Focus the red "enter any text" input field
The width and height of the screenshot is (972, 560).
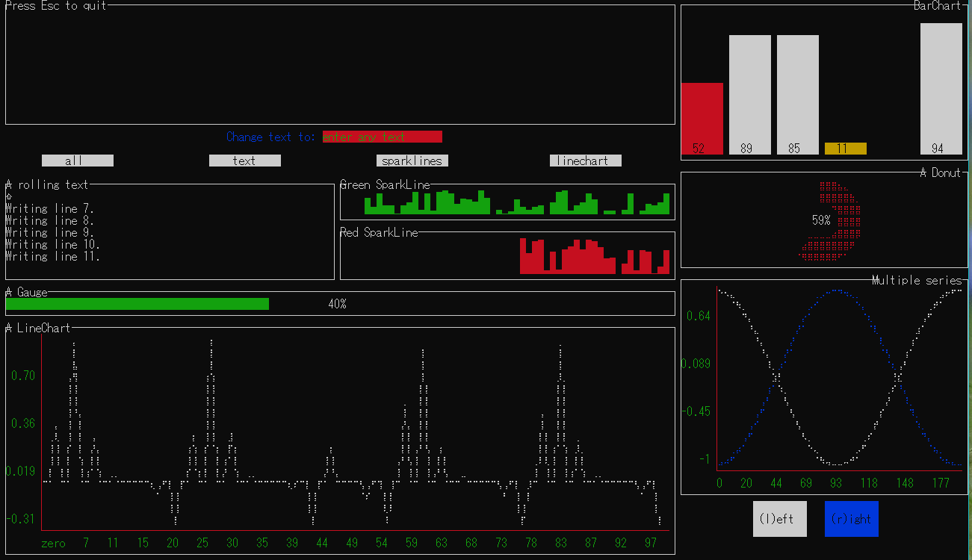pos(383,137)
